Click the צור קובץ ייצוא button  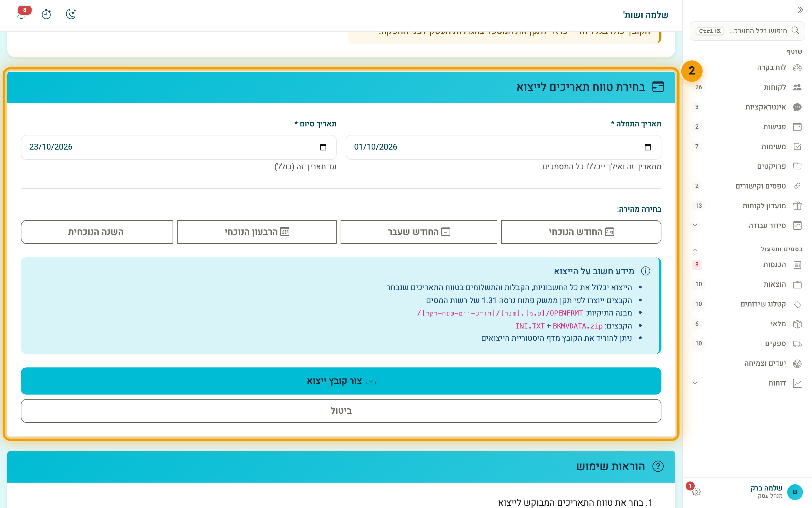(x=341, y=381)
